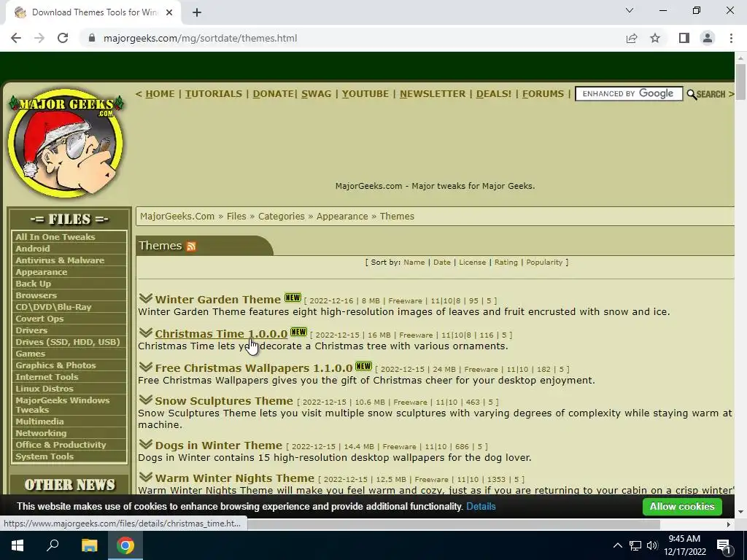
Task: Expand the Snow Sculptures Theme chevron
Action: pos(146,400)
